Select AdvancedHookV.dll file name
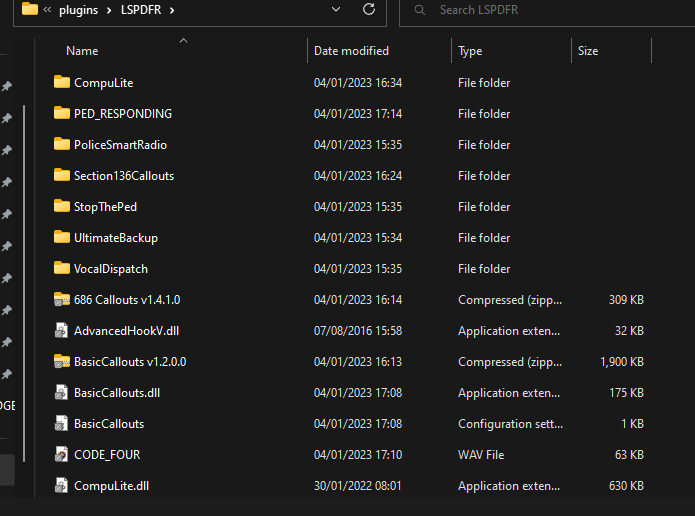Image resolution: width=695 pixels, height=516 pixels. click(126, 331)
